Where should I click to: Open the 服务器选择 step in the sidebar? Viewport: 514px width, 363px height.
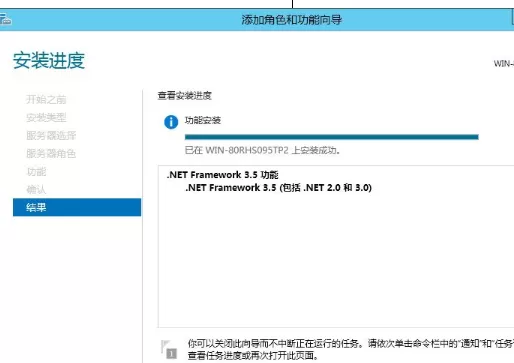51,135
